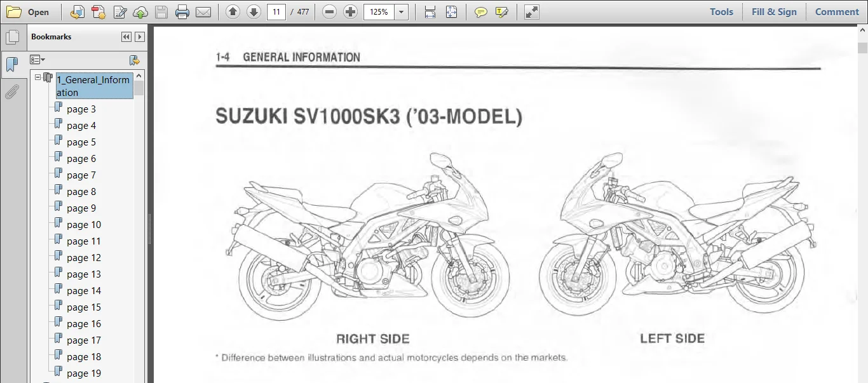Click the fit width scrolling mode icon
Image resolution: width=868 pixels, height=383 pixels.
click(x=430, y=12)
